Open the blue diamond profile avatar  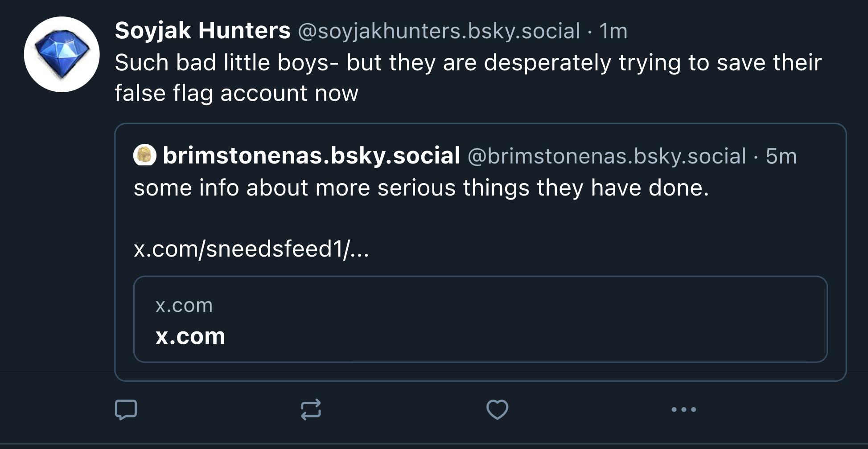point(62,54)
